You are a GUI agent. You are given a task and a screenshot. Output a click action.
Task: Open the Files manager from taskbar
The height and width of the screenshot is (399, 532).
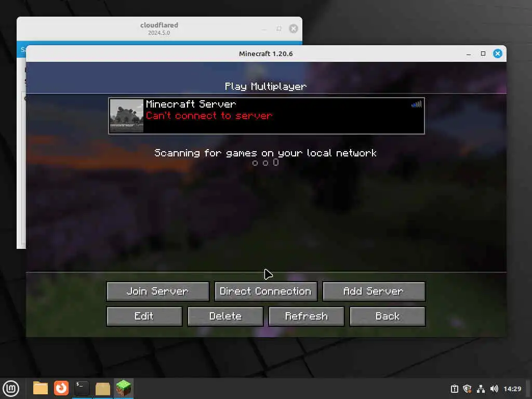point(41,388)
